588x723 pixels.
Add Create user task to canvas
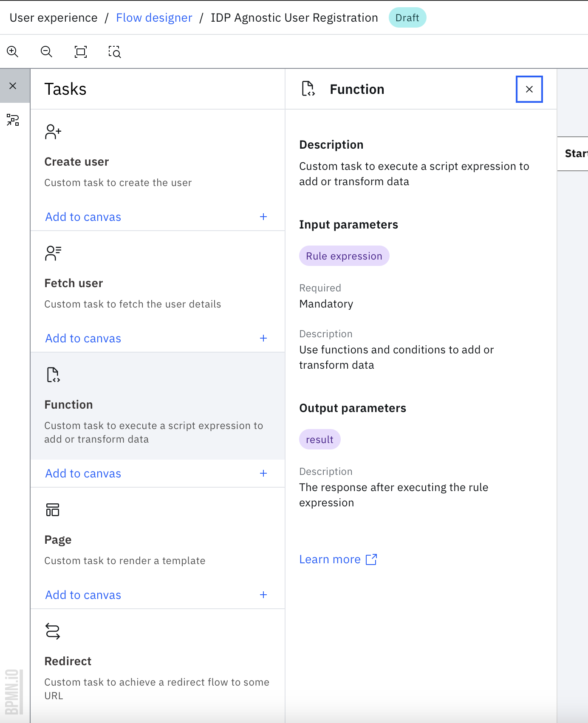click(x=83, y=217)
